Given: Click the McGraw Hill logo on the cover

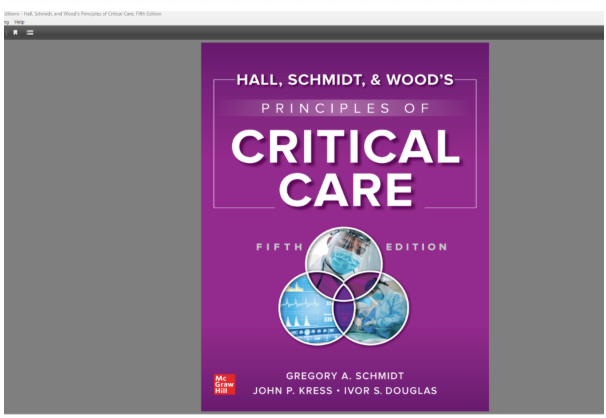Looking at the screenshot, I should [225, 384].
